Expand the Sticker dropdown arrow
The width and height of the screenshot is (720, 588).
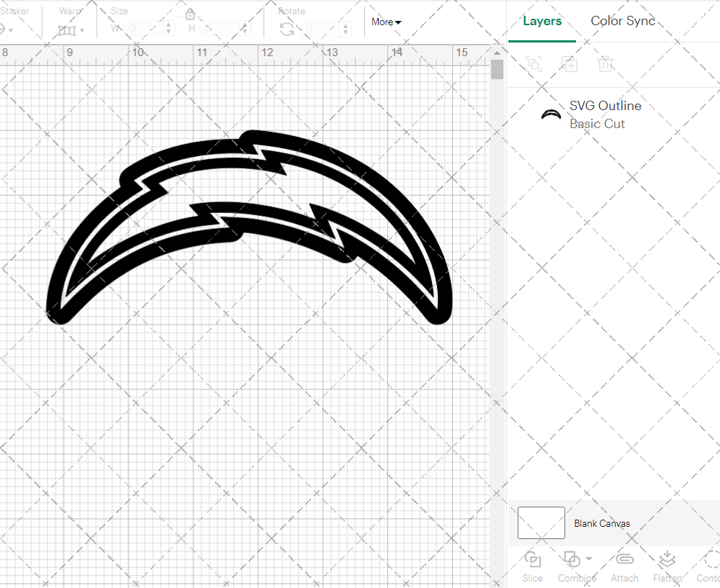point(11,31)
